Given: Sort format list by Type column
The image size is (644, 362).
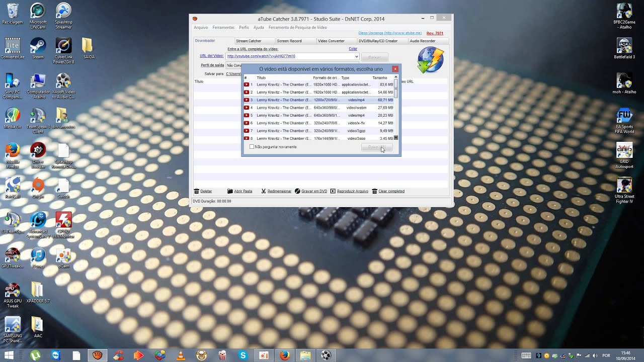Looking at the screenshot, I should coord(345,78).
